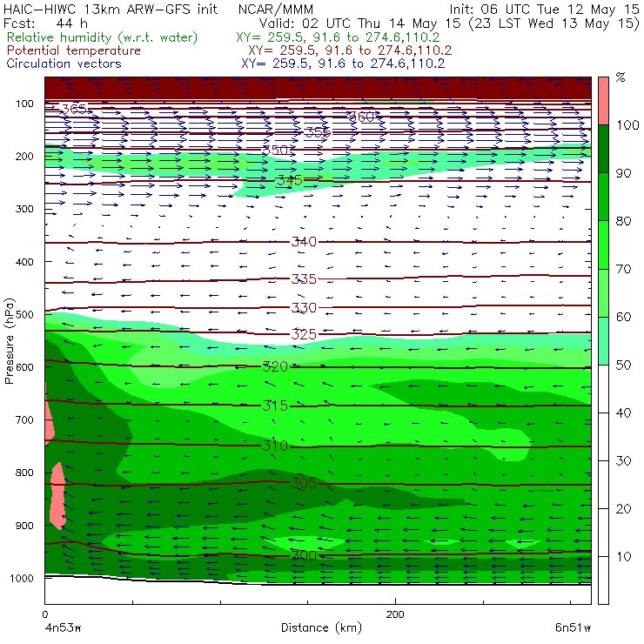Click the aqua 50-60% color bar segment
This screenshot has width=644, height=644.
[603, 341]
